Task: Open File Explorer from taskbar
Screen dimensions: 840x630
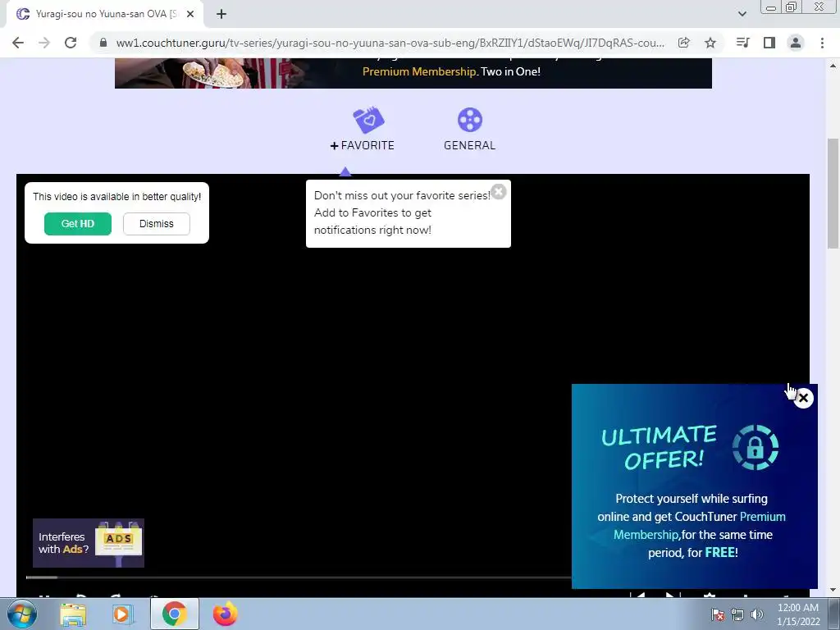Action: point(73,614)
